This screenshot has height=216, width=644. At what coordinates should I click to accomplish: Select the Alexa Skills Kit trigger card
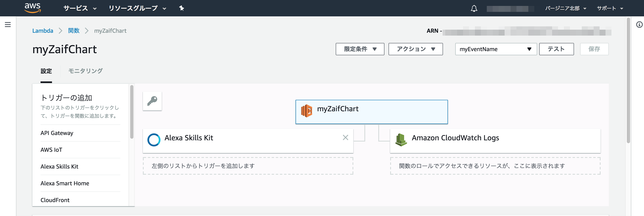(x=248, y=141)
